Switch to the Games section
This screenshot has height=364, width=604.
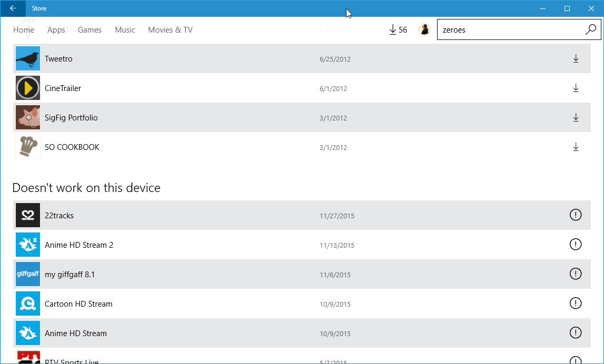(90, 29)
